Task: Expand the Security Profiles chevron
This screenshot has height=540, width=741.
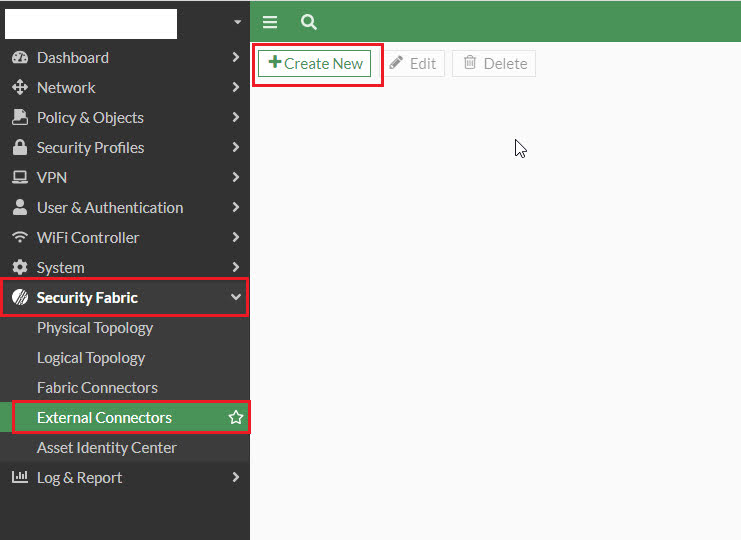Action: [236, 147]
